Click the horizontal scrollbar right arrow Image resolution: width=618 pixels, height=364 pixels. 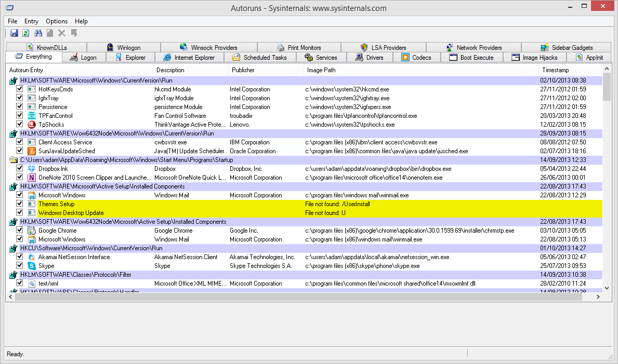coord(598,296)
